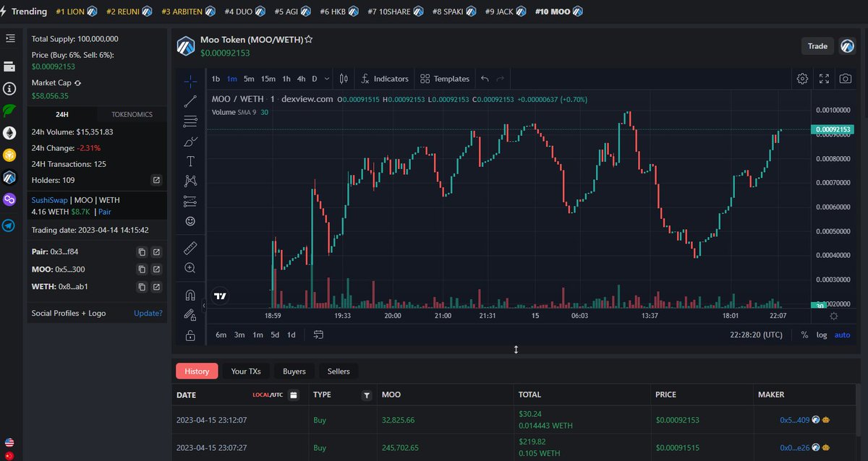Activate the ruler measurement tool
868x461 pixels.
click(x=190, y=246)
